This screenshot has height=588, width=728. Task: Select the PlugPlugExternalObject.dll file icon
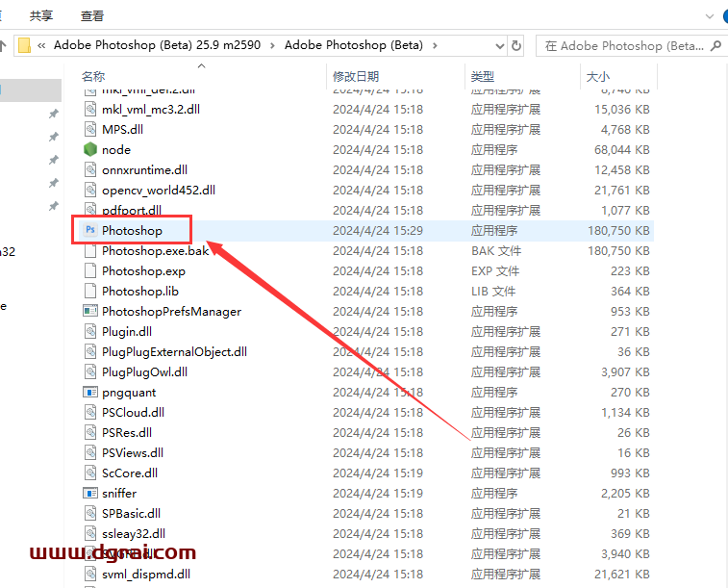click(x=90, y=351)
